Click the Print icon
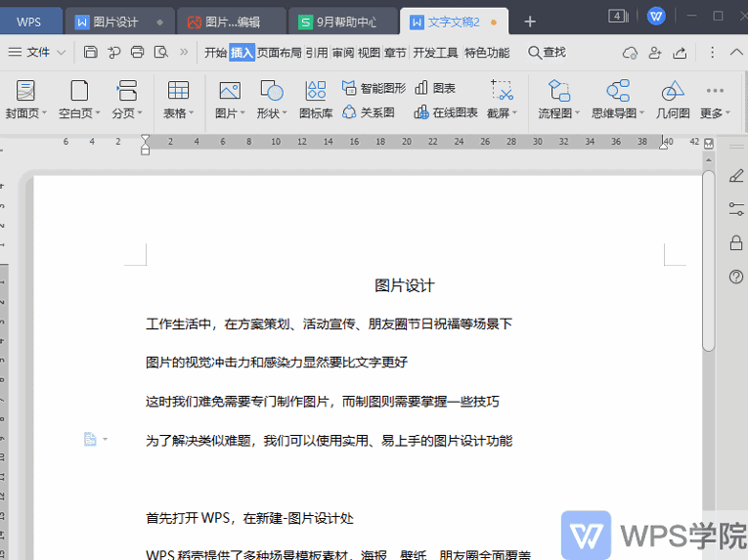This screenshot has height=560, width=748. pos(138,52)
